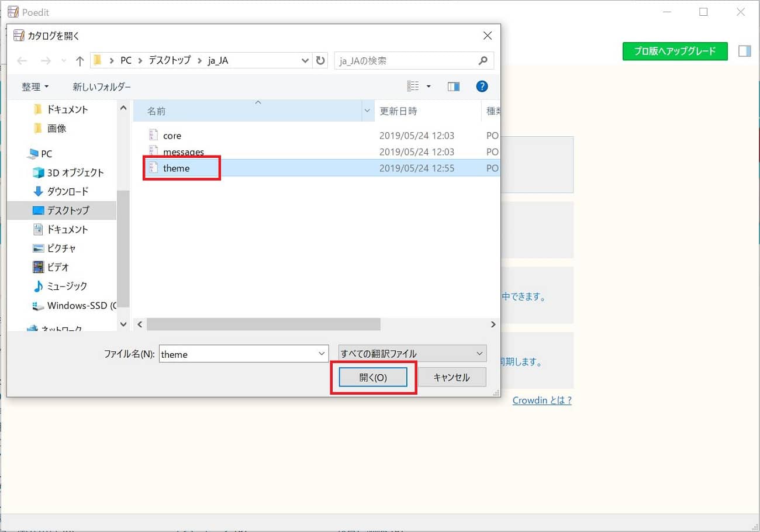Select ミュージック in the sidebar
The width and height of the screenshot is (760, 532).
(x=67, y=286)
